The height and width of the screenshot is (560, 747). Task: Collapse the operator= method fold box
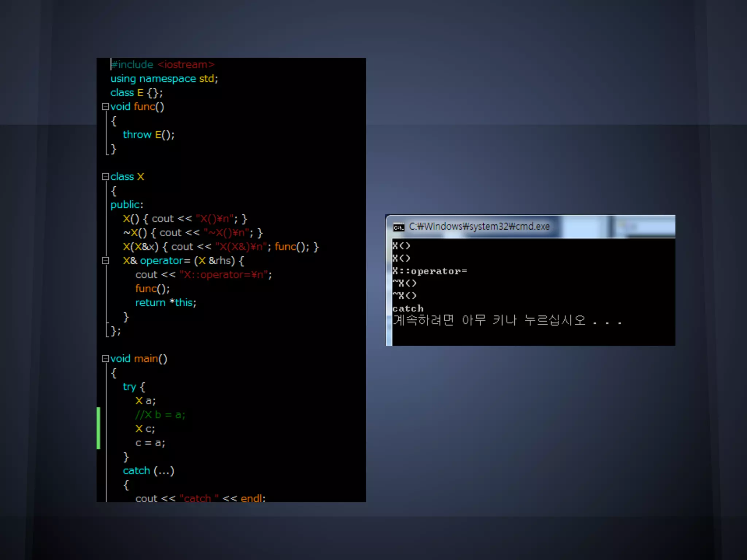[x=105, y=261]
